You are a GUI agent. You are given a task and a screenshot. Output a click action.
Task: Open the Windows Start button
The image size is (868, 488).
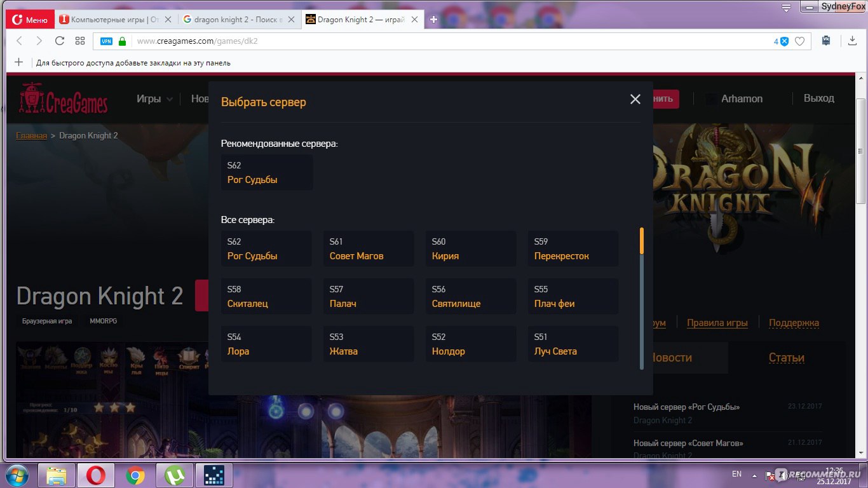click(18, 475)
